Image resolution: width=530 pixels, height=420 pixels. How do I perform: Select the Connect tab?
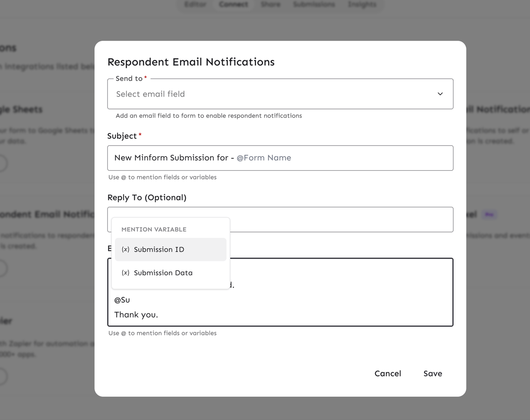pos(233,4)
